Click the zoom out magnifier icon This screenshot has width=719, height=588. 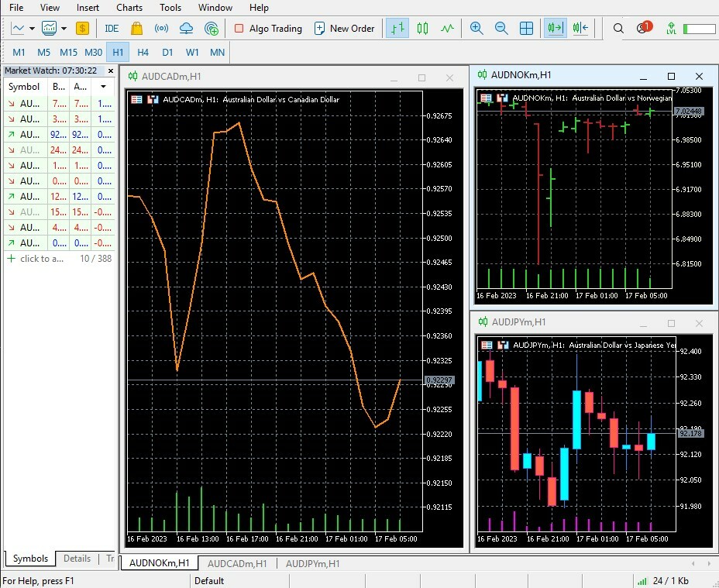pos(501,29)
